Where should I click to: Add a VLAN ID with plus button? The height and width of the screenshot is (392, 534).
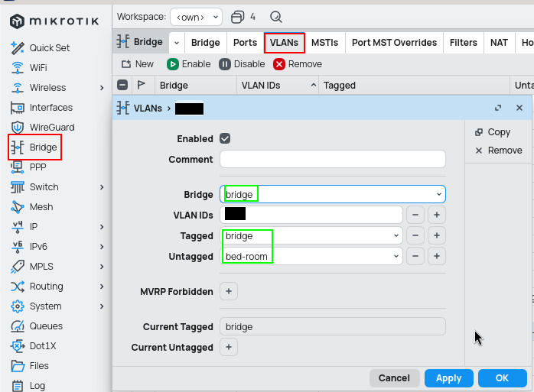tap(437, 215)
